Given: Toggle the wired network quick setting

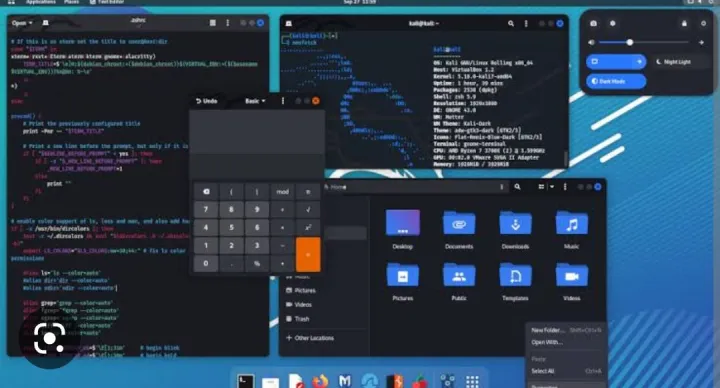Looking at the screenshot, I should (608, 62).
